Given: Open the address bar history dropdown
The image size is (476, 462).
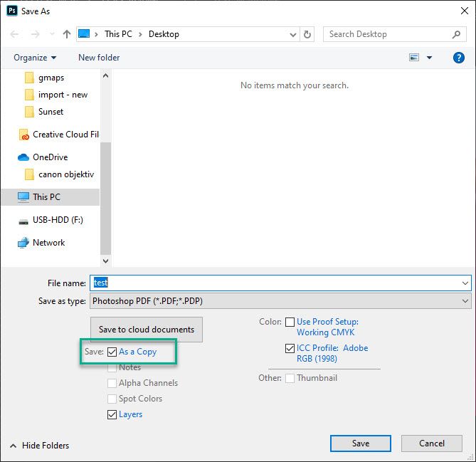Looking at the screenshot, I should pos(293,35).
